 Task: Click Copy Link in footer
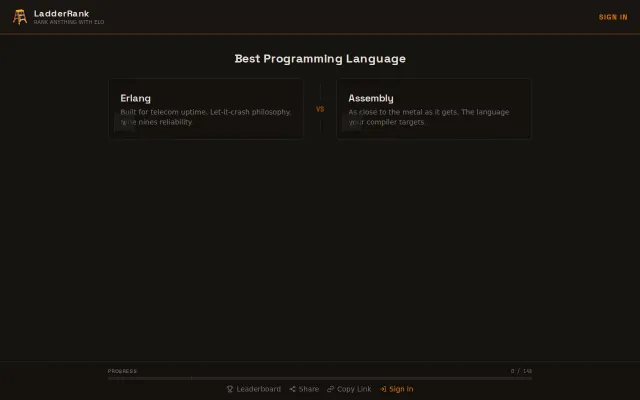(349, 389)
